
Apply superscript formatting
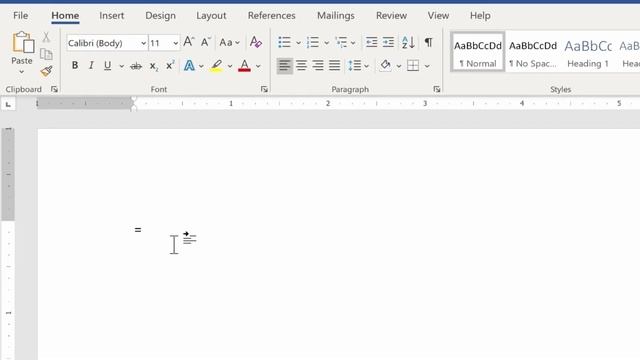click(x=170, y=66)
